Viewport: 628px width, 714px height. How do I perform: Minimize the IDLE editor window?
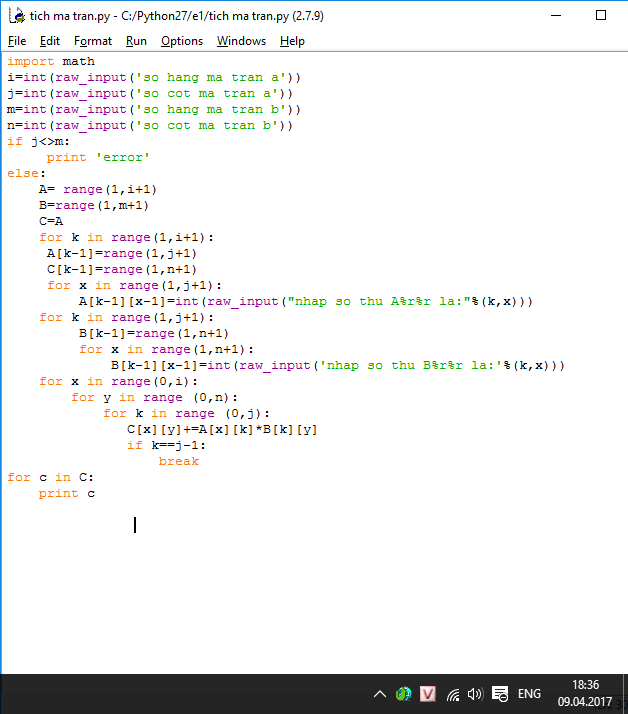click(554, 16)
